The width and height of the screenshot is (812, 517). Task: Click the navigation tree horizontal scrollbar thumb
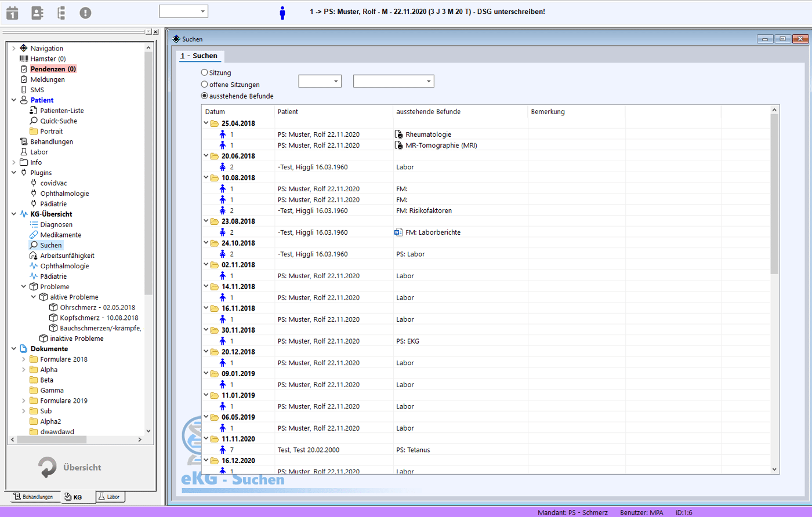tap(52, 439)
